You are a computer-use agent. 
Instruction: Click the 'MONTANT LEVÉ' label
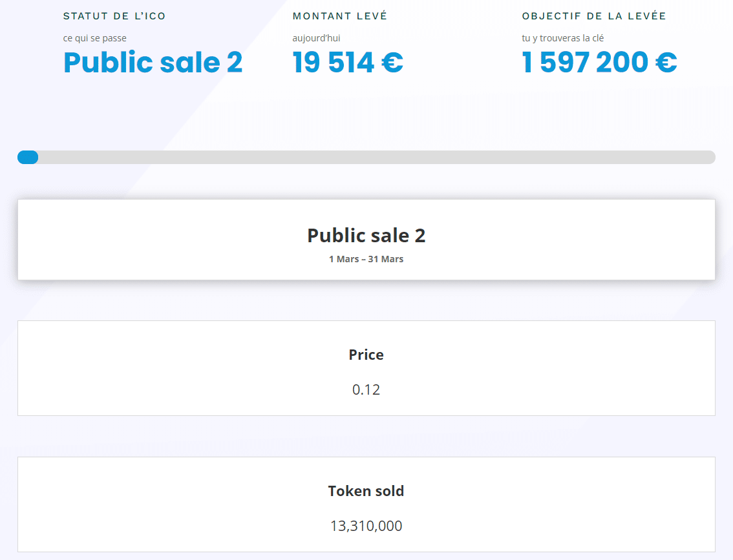[x=340, y=16]
